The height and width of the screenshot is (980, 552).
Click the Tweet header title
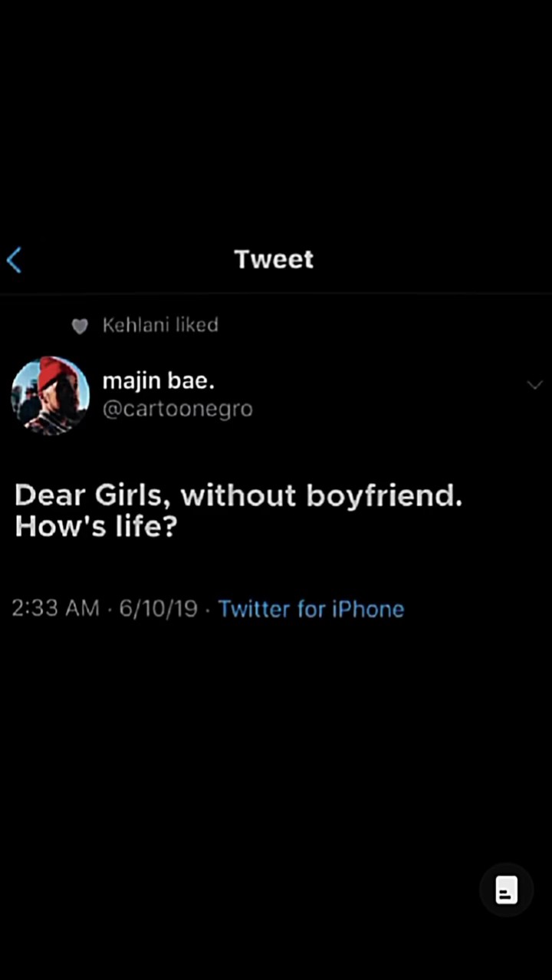pos(274,259)
